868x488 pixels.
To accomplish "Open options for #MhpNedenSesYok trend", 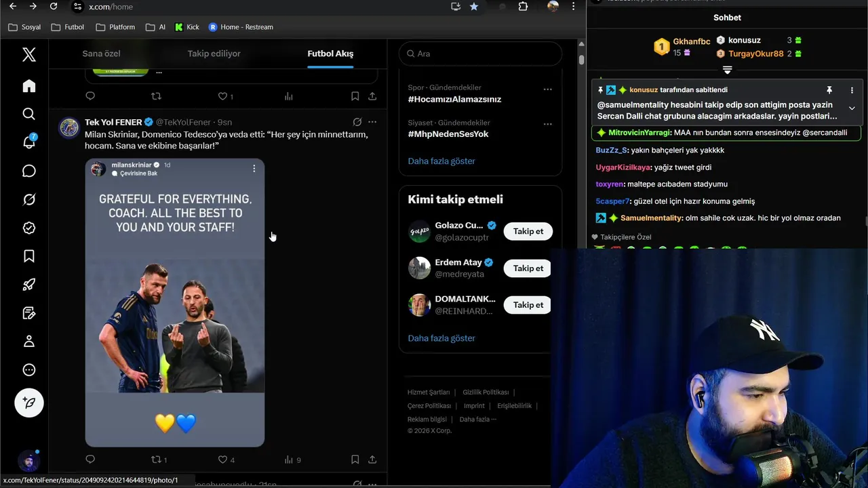I will pos(547,124).
